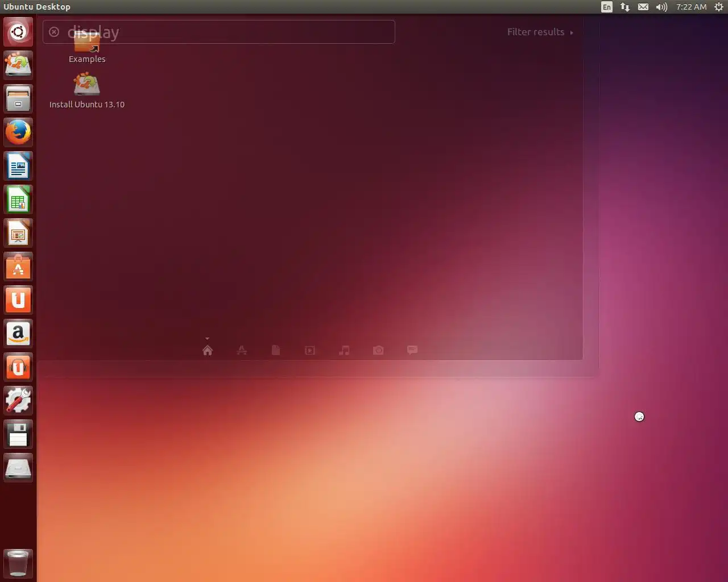728x582 pixels.
Task: Open the Amazon launcher icon
Action: [18, 333]
